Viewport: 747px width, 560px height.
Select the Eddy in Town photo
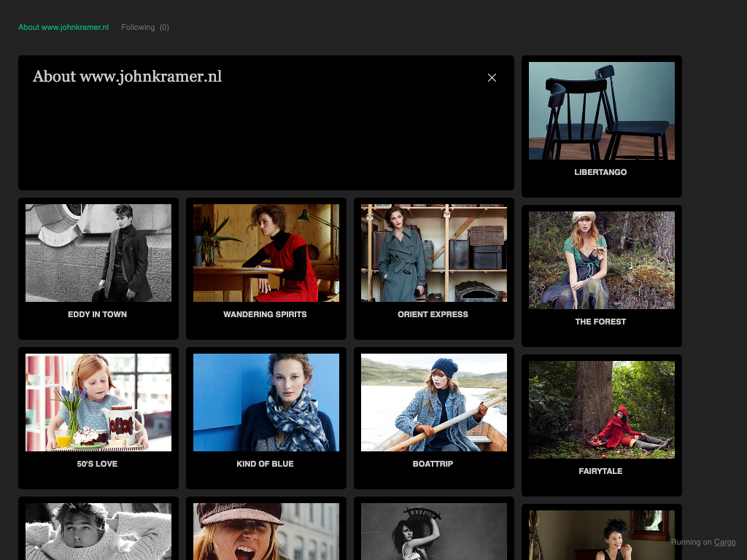[x=98, y=253]
